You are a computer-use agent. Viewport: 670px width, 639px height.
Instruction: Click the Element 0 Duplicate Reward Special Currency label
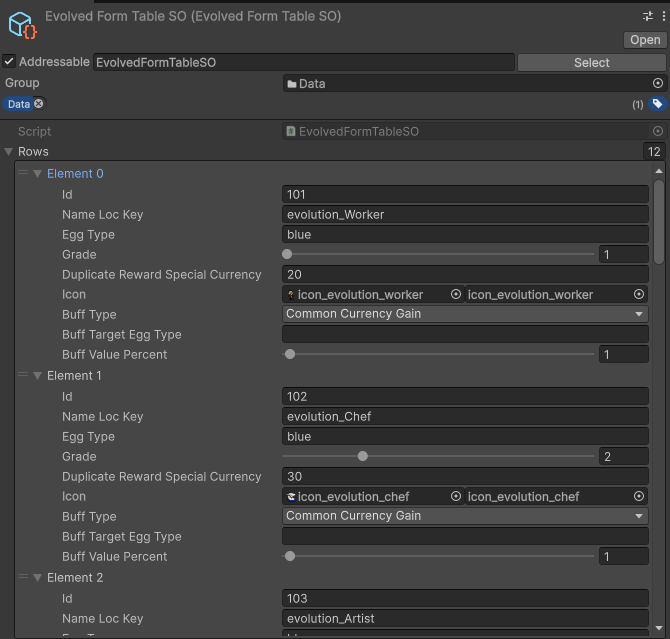pos(162,274)
